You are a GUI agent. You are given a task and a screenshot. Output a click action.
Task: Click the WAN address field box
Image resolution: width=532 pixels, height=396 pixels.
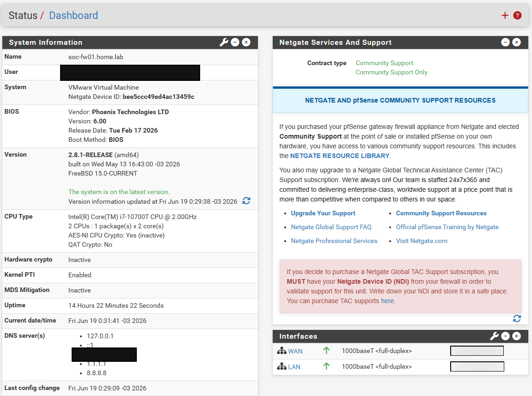477,351
